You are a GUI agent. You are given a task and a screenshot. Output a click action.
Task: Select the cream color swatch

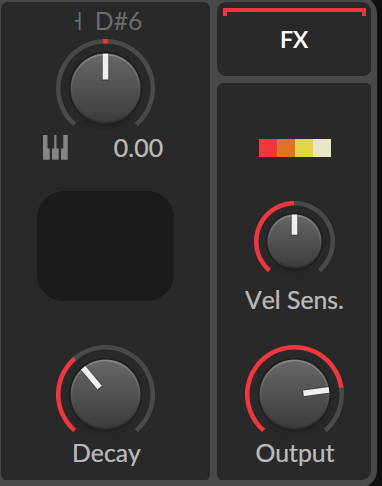pos(322,148)
